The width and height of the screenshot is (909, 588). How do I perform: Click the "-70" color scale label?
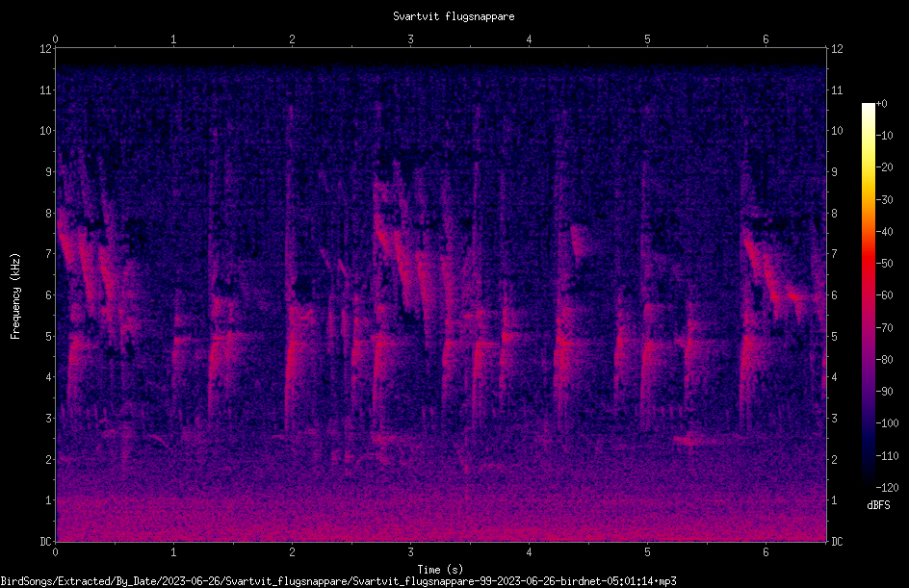[x=884, y=328]
